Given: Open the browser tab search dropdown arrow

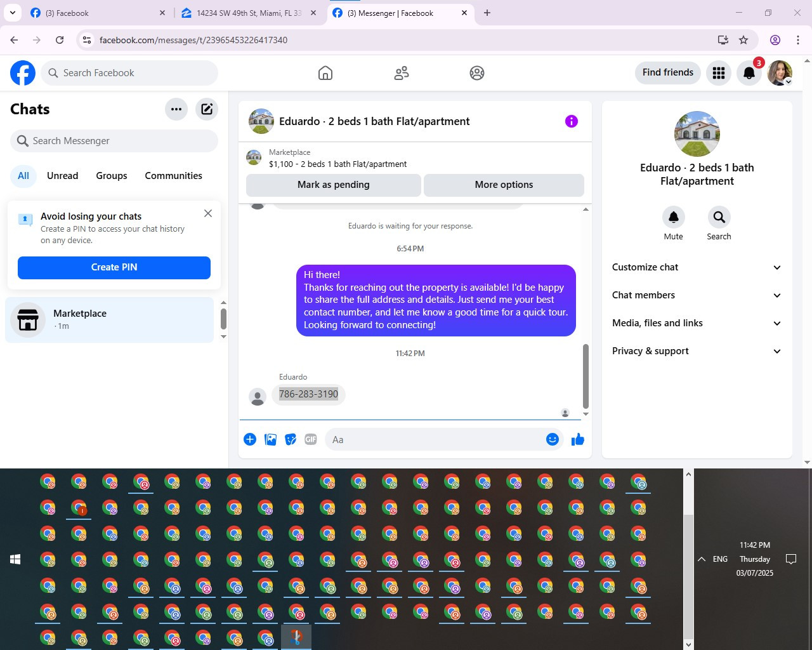Looking at the screenshot, I should point(13,13).
